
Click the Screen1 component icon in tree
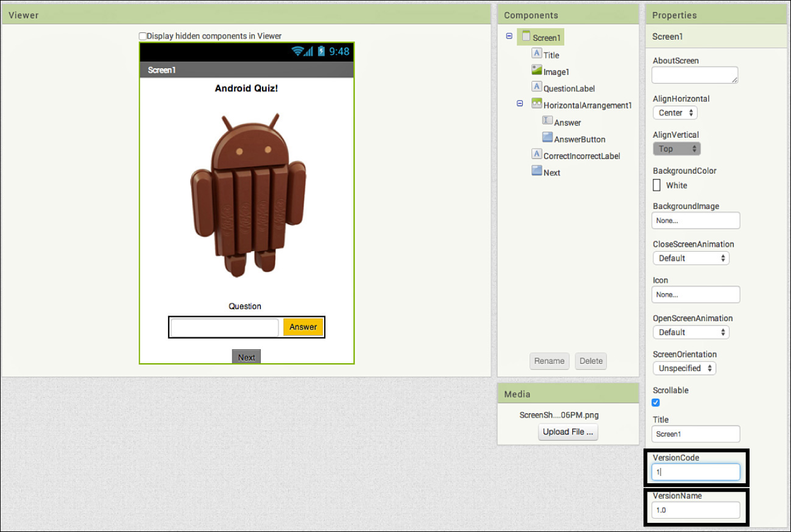pos(526,37)
